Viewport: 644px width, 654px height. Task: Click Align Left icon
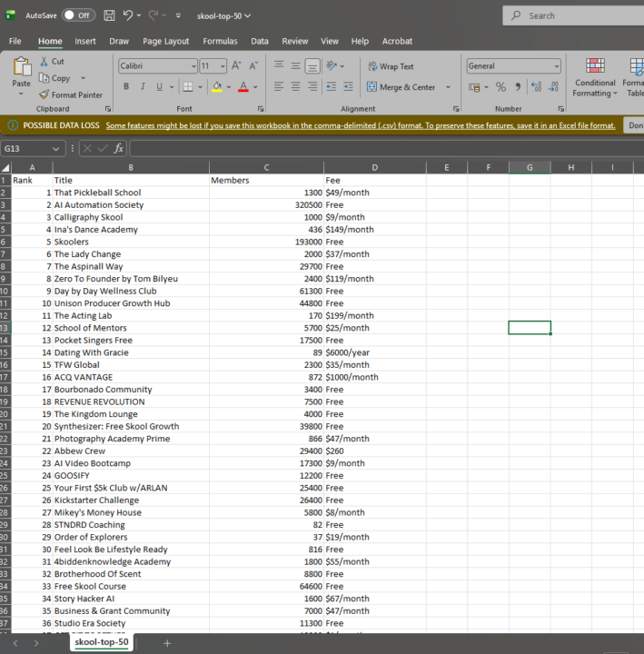(279, 87)
